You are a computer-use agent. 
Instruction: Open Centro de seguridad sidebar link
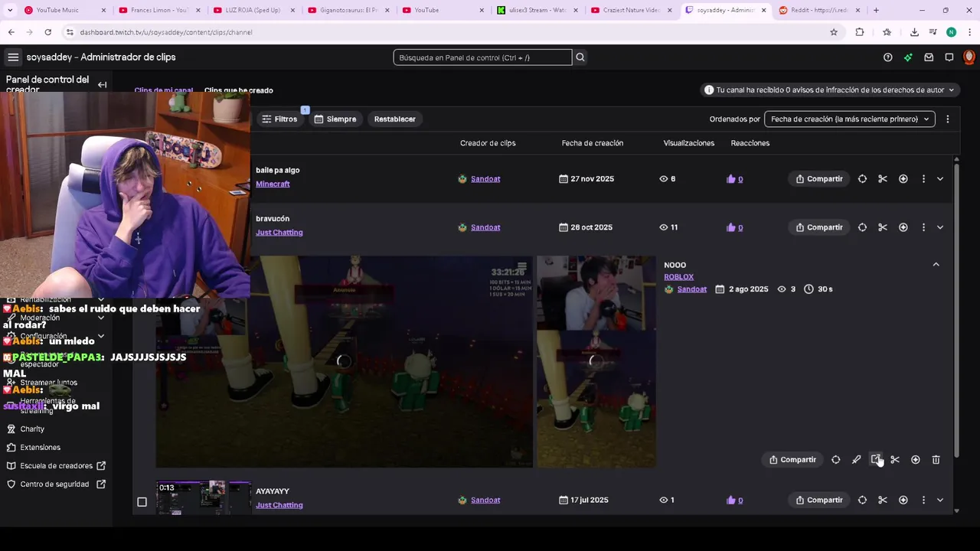coord(54,484)
